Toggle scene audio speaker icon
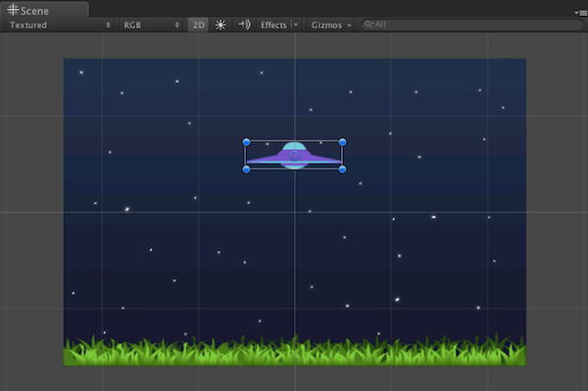 coord(244,25)
